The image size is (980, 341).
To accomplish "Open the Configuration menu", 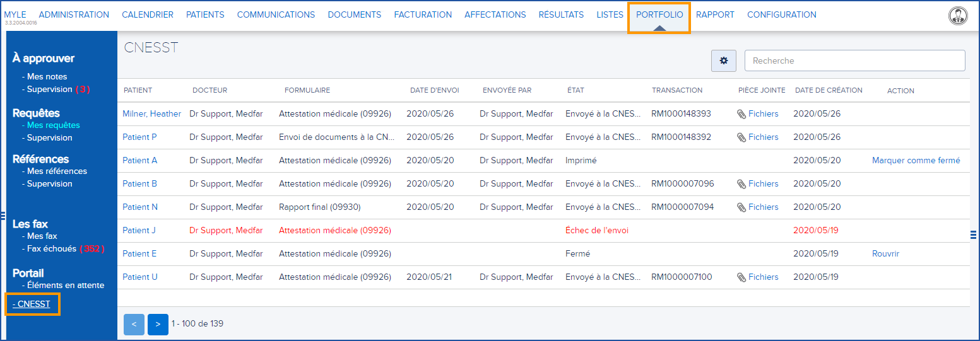I will 781,14.
